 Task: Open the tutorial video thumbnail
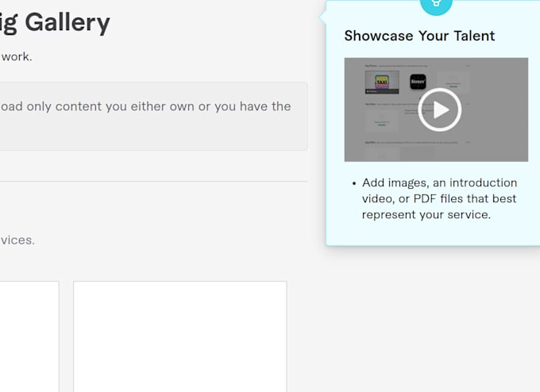coord(436,110)
